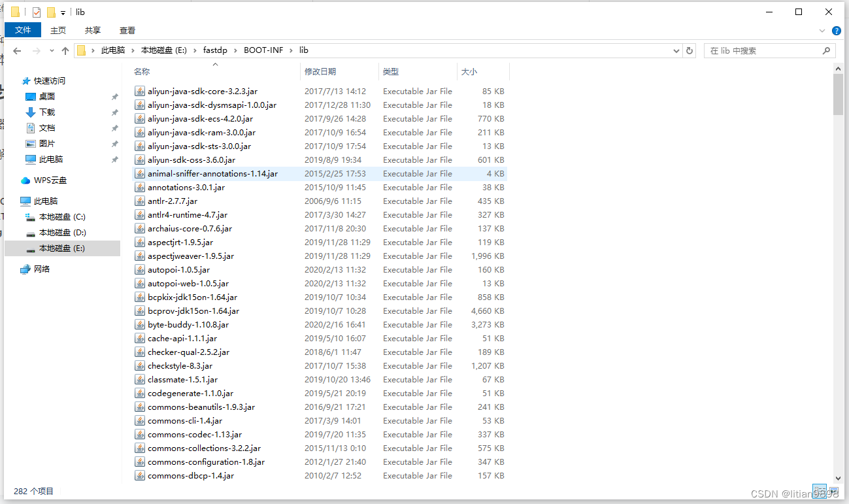The height and width of the screenshot is (504, 849).
Task: Click the local disk (C:) drive icon
Action: pyautogui.click(x=31, y=217)
